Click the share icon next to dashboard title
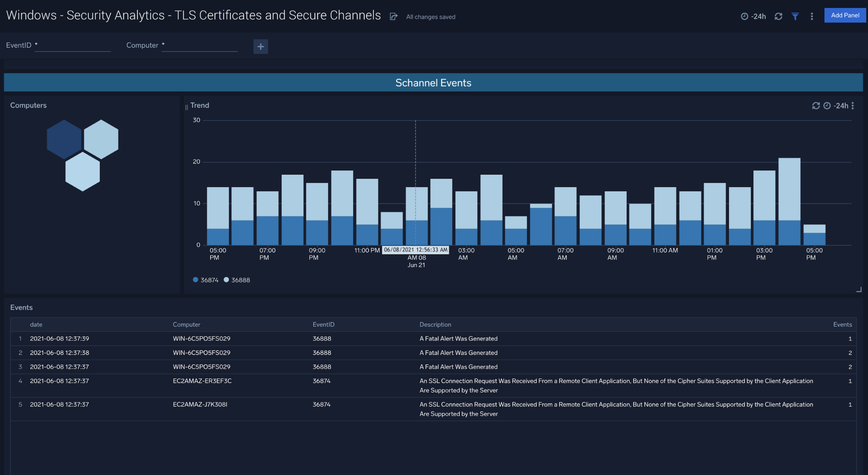This screenshot has height=475, width=868. pos(393,16)
